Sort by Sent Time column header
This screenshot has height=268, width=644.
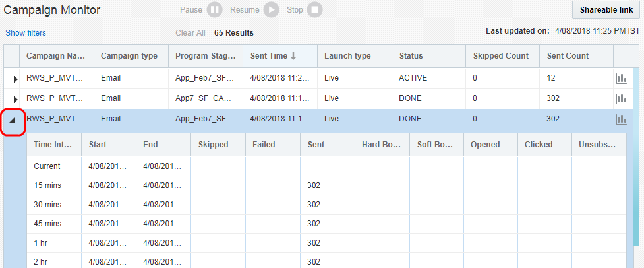(x=280, y=56)
